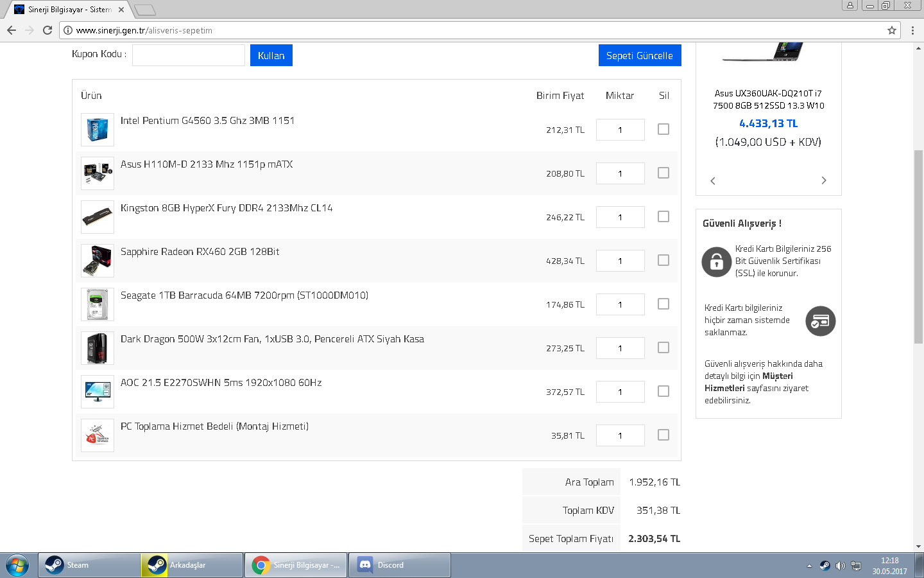924x578 pixels.
Task: View site information icon in address bar
Action: click(x=68, y=30)
